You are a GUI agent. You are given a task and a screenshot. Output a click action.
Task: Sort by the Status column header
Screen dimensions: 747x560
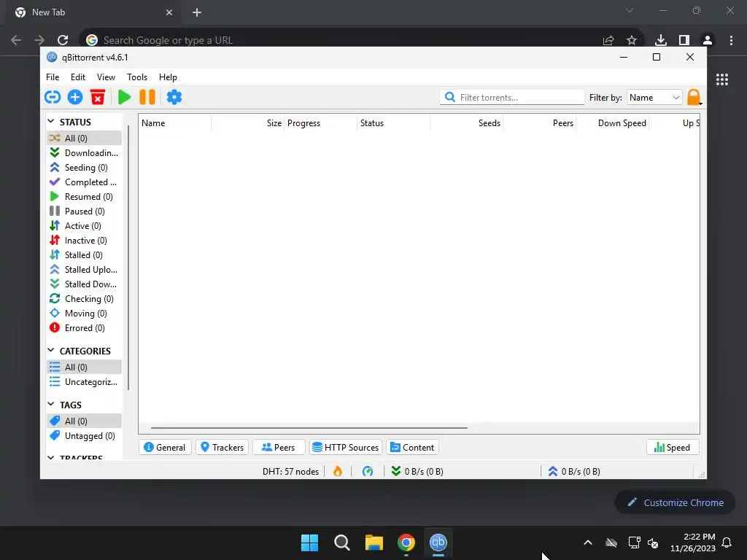(x=393, y=122)
